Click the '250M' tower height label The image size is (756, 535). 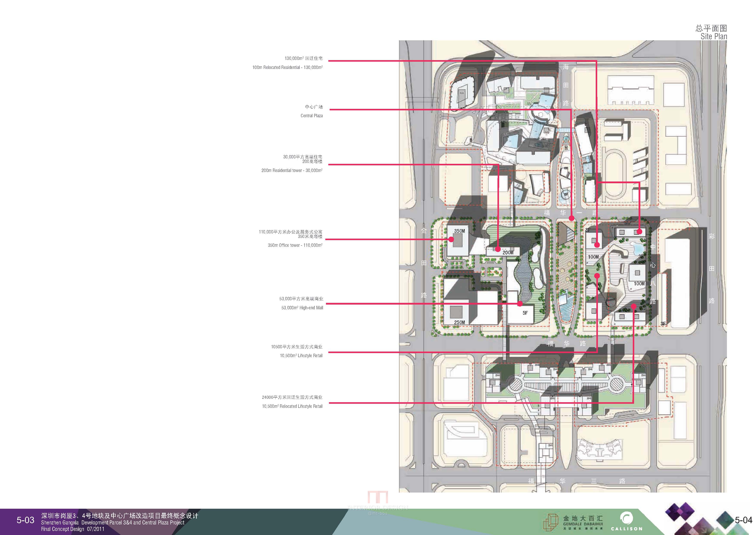[x=459, y=322]
